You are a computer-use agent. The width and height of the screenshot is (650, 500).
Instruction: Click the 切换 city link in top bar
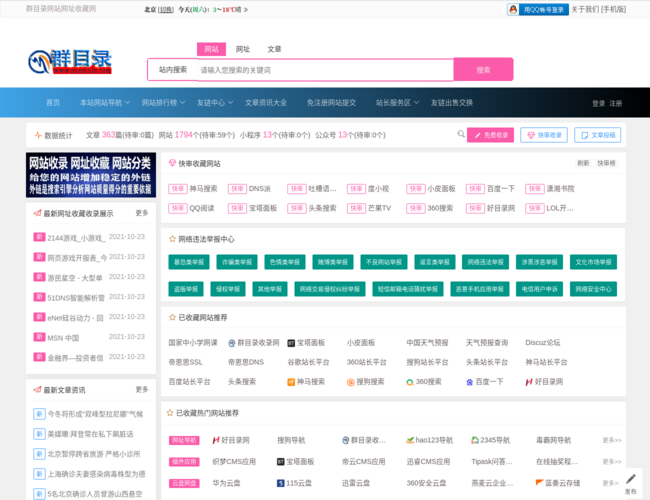point(166,10)
